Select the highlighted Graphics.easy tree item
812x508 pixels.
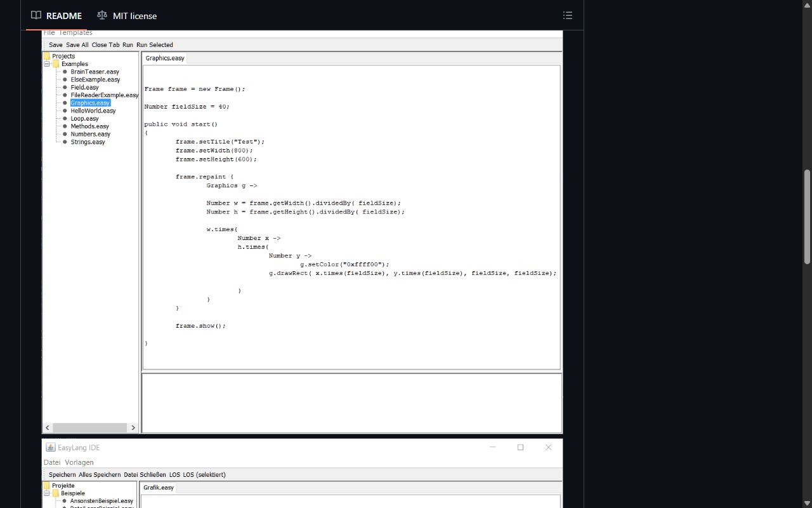[x=90, y=103]
